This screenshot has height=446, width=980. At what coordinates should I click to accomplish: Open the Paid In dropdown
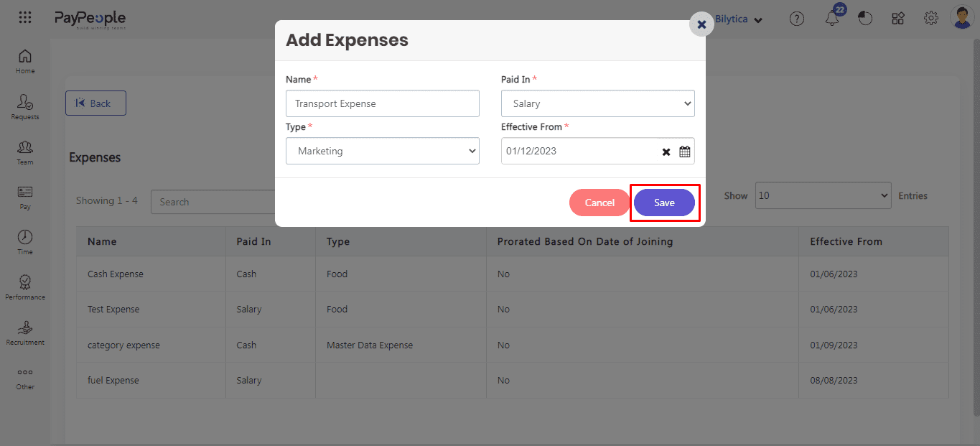597,103
